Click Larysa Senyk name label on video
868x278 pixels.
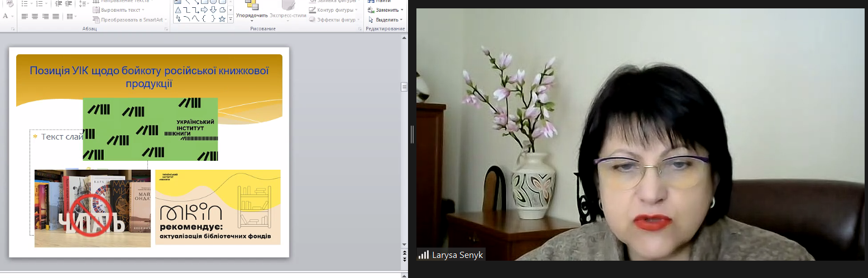(x=457, y=255)
